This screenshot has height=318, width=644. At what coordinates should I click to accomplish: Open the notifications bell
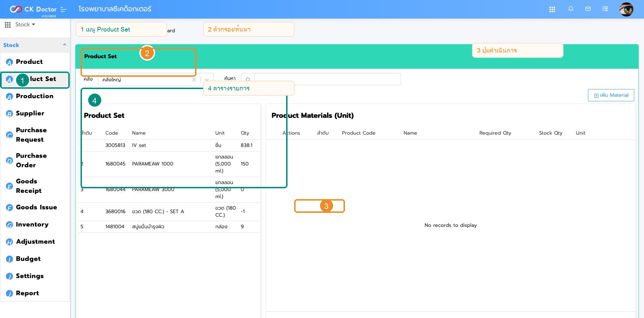(x=571, y=9)
